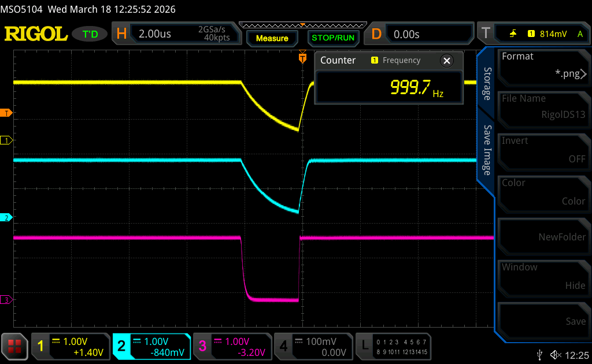Close the Frequency Counter window
The image size is (592, 364).
pyautogui.click(x=446, y=61)
